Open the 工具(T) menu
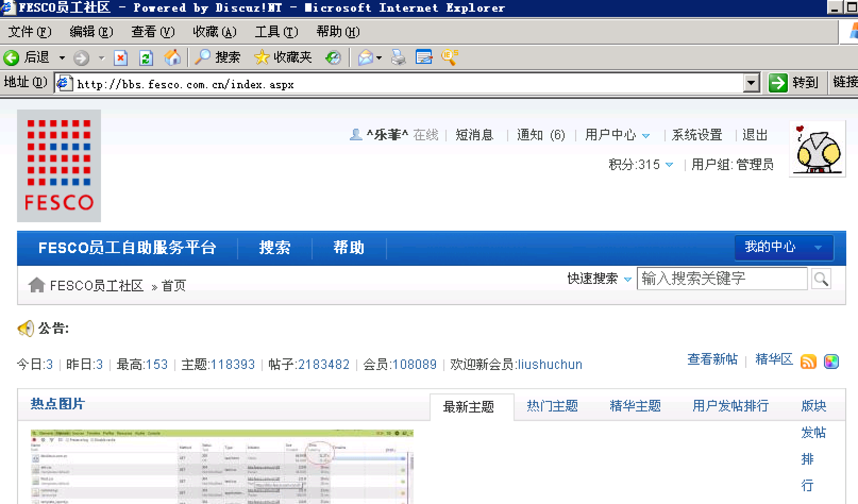The width and height of the screenshot is (858, 504). [x=276, y=32]
